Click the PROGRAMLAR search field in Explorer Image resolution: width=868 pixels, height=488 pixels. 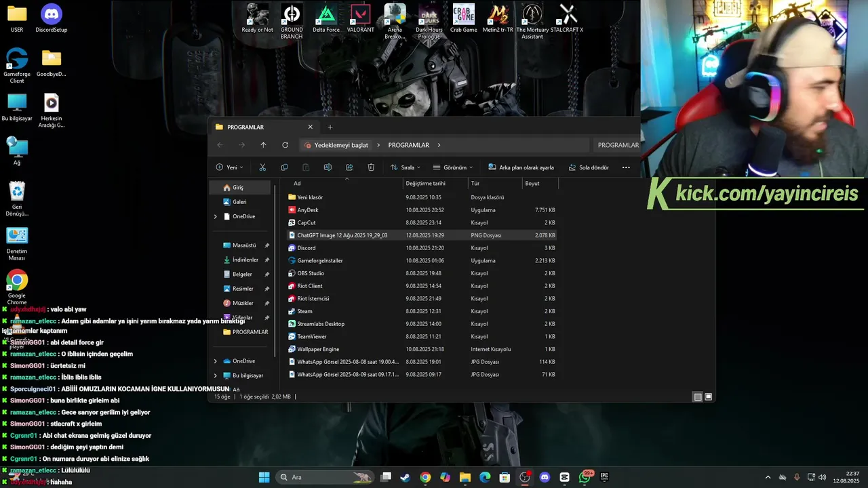(617, 145)
